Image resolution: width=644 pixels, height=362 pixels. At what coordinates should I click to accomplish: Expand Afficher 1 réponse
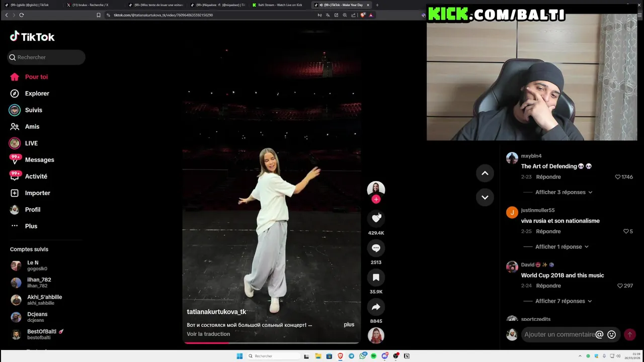tap(561, 247)
